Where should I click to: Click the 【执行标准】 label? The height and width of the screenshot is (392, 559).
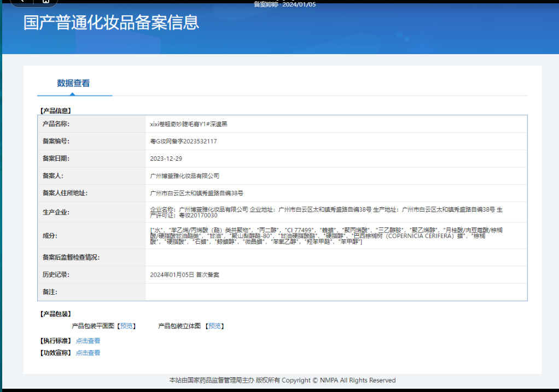(x=55, y=341)
